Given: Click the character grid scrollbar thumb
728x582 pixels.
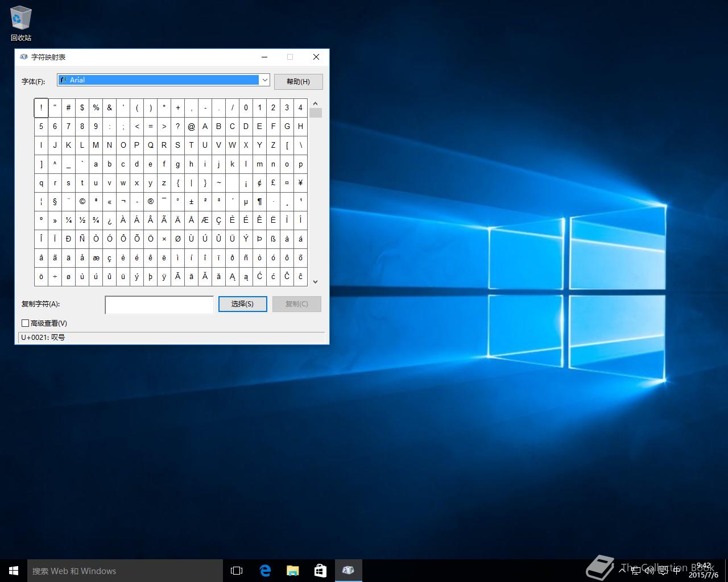Looking at the screenshot, I should tap(316, 113).
